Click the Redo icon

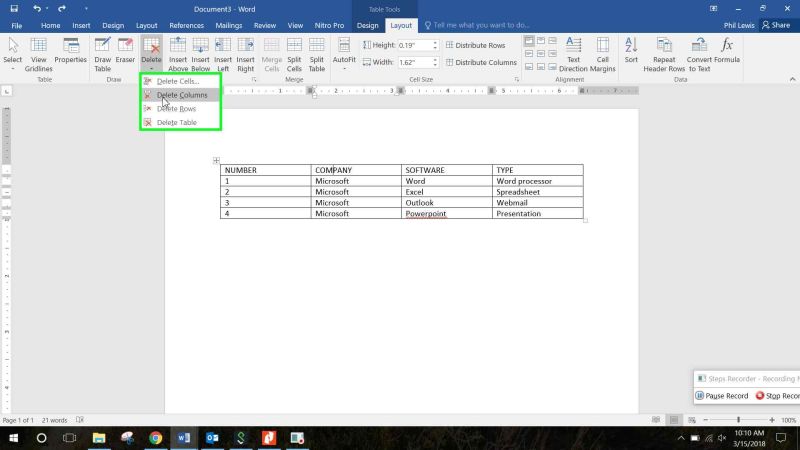(62, 9)
